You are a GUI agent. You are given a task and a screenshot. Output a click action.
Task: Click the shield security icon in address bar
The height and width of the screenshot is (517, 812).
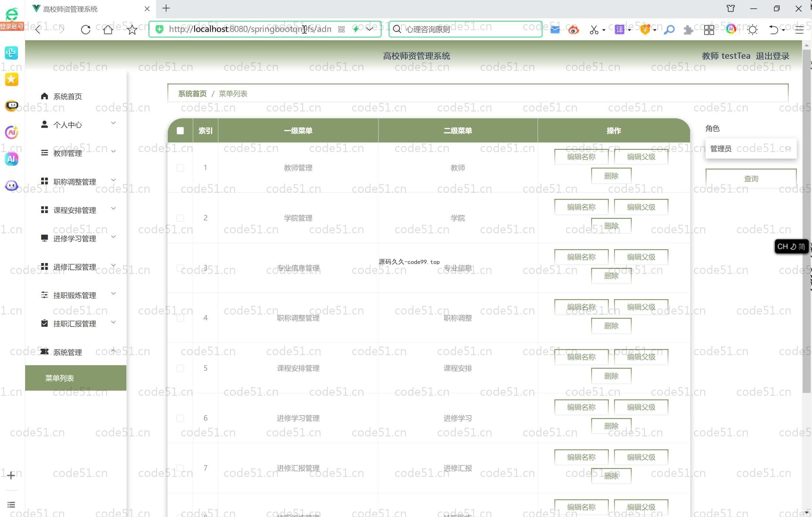pyautogui.click(x=159, y=29)
